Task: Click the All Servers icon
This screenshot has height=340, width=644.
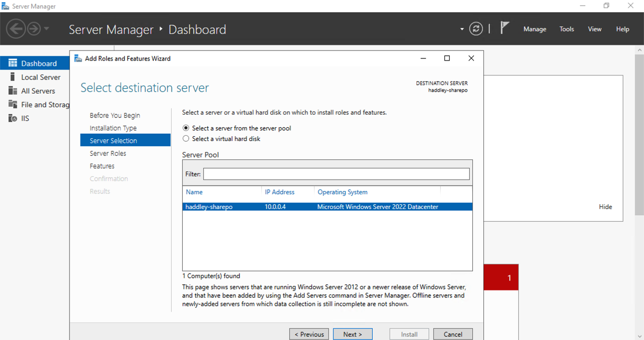Action: pyautogui.click(x=13, y=91)
